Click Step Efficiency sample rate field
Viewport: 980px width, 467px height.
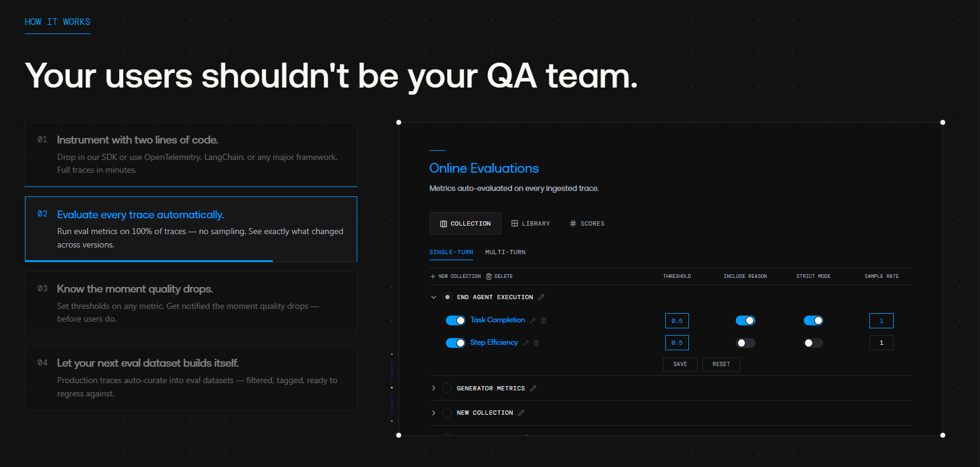[x=882, y=343]
